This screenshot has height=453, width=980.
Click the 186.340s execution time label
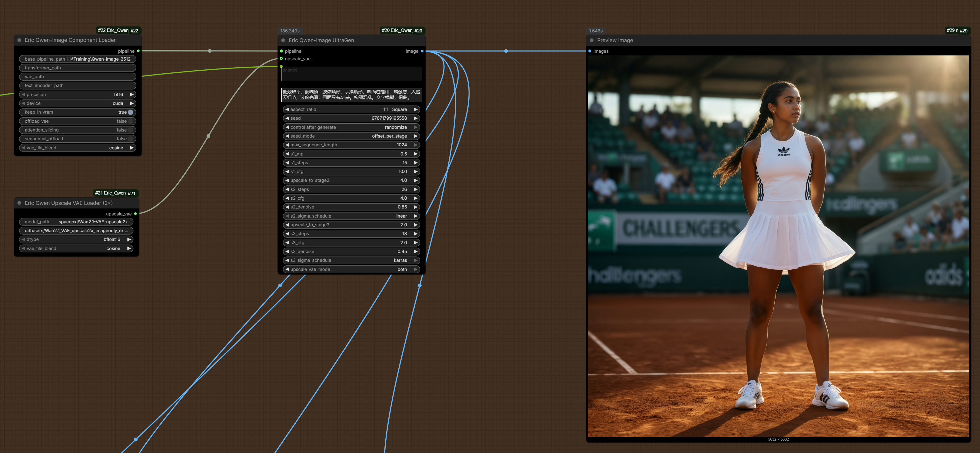tap(290, 31)
